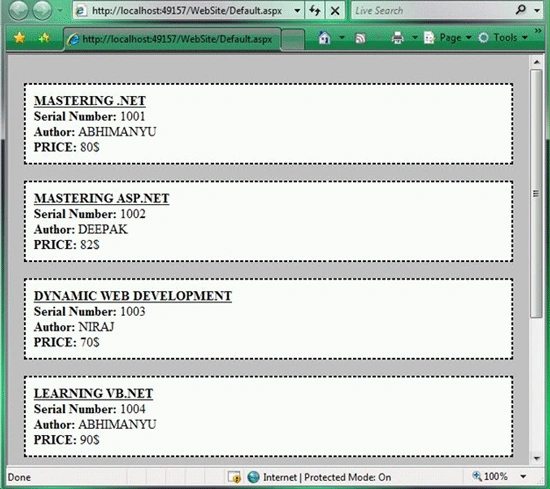Click the scrollbar up arrow
Viewport: 550px width, 489px height.
pyautogui.click(x=536, y=62)
